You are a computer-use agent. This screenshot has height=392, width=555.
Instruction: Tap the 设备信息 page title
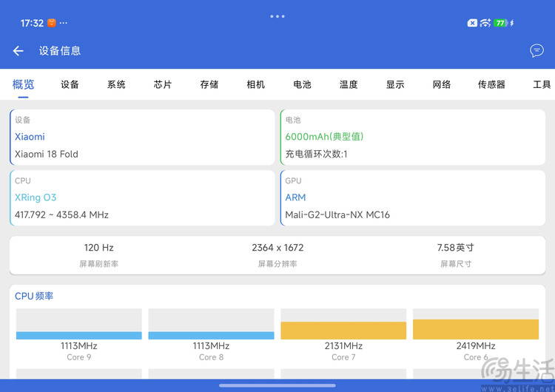coord(60,51)
